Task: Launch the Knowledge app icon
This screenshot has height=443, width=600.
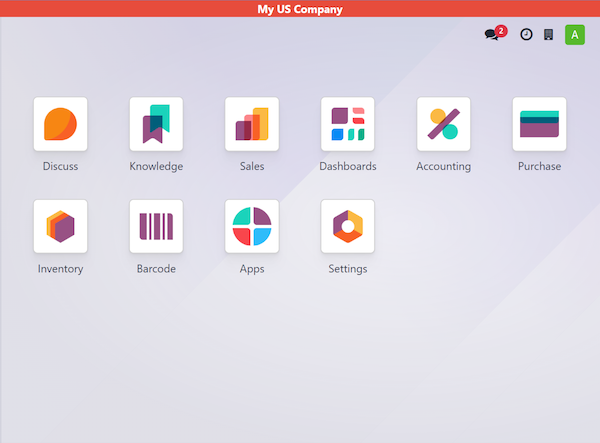Action: (156, 124)
